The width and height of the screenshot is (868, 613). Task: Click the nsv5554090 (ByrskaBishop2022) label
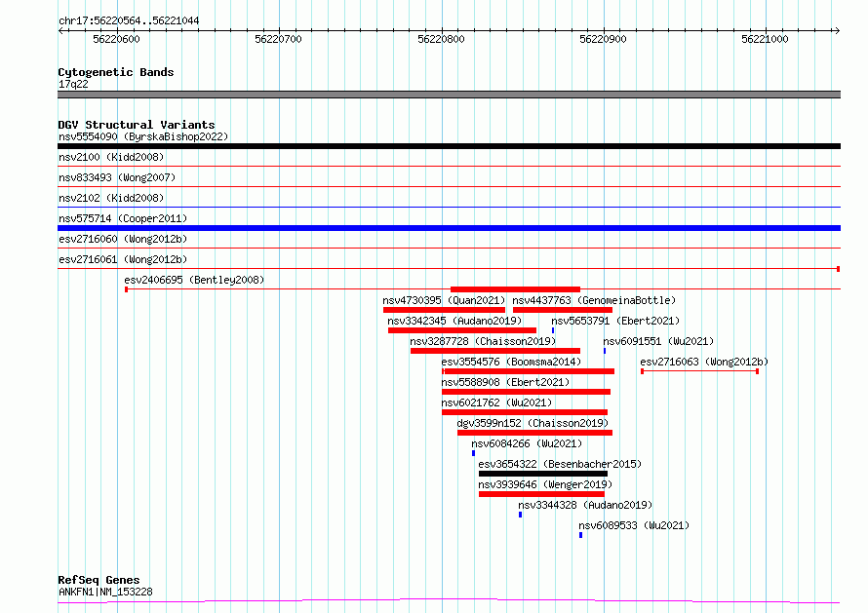[x=143, y=136]
